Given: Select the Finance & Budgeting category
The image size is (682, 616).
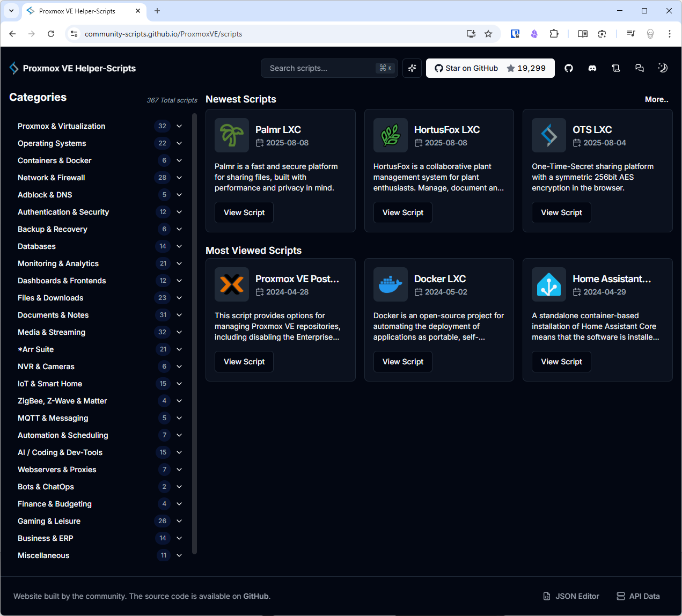Looking at the screenshot, I should click(x=55, y=504).
